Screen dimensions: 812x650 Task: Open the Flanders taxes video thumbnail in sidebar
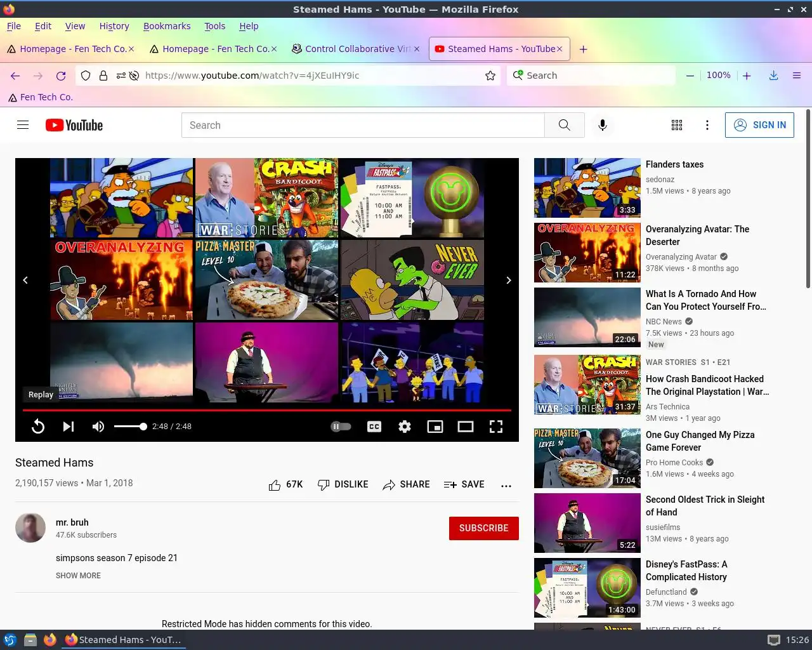[587, 188]
